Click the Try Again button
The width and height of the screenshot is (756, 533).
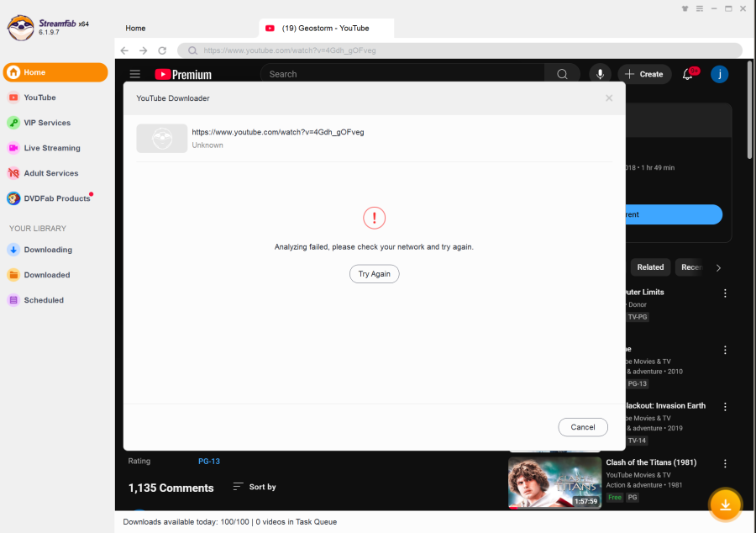coord(374,274)
